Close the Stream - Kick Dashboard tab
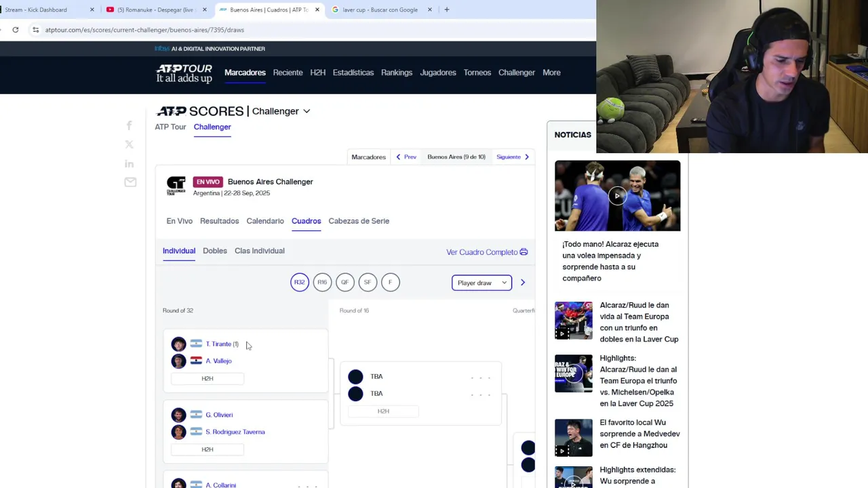Screen dimensions: 868x488 [x=92, y=9]
